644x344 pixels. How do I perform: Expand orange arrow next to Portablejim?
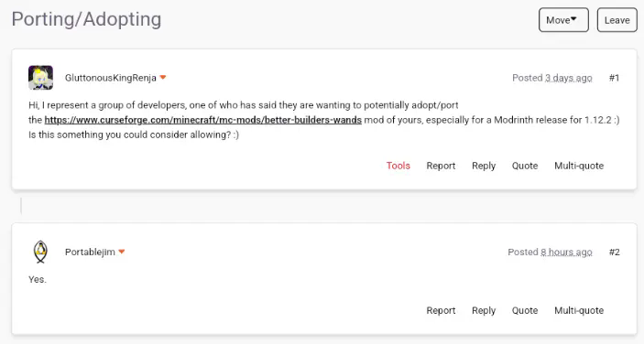(x=122, y=252)
